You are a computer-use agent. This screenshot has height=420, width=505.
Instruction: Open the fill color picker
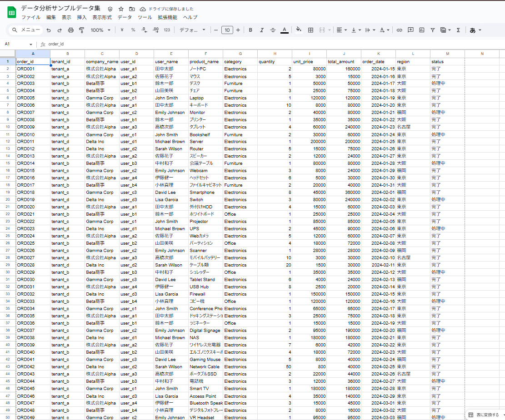coord(299,30)
